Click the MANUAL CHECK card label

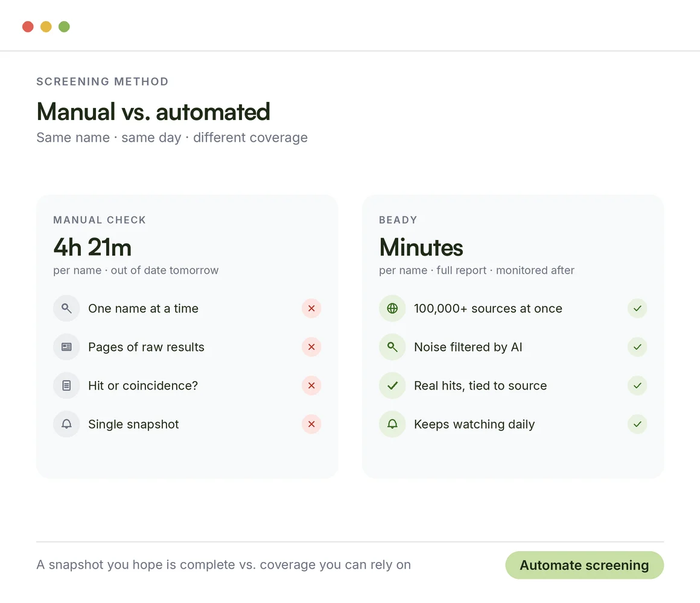100,220
